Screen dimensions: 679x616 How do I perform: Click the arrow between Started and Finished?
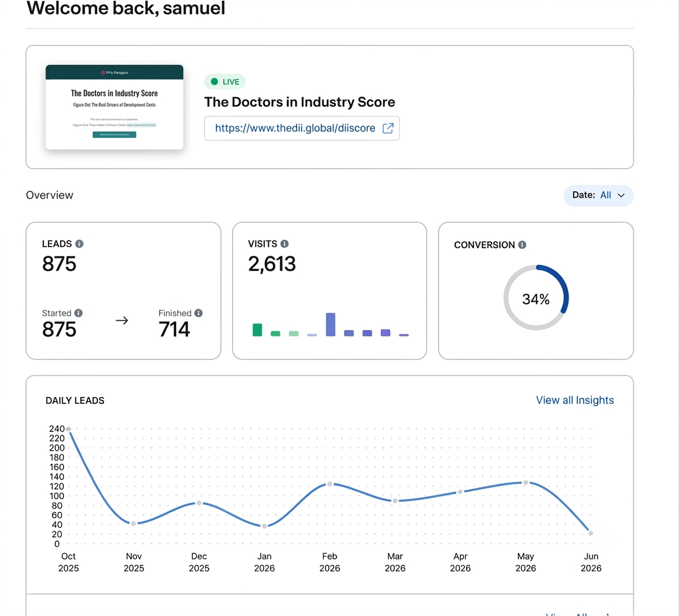pos(122,321)
